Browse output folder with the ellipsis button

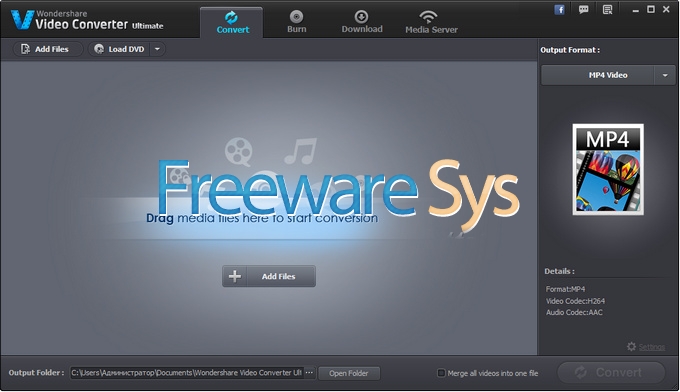pos(309,373)
